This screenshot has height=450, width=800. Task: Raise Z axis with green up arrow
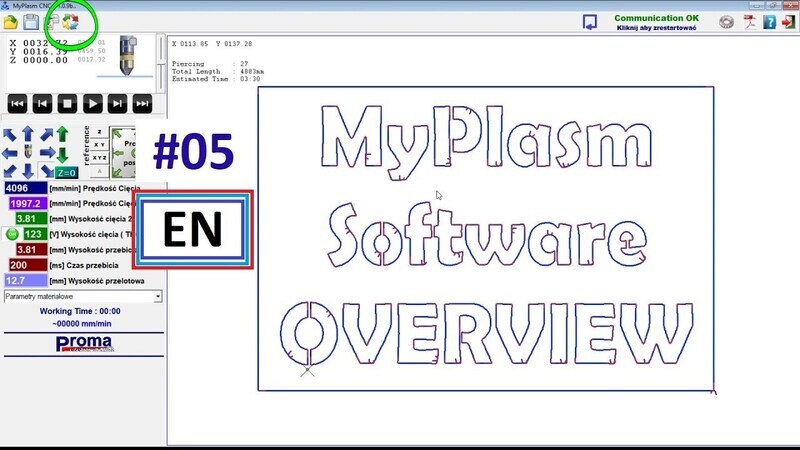63,134
